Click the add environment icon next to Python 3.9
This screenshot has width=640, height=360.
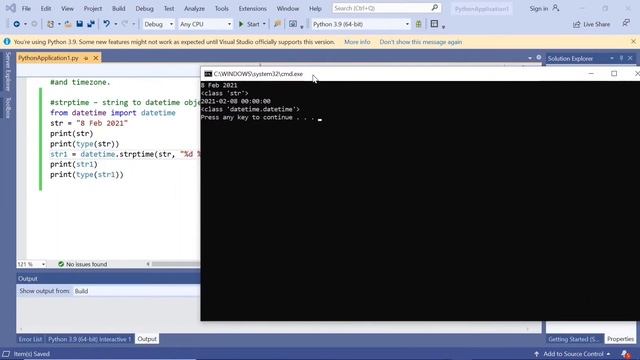click(418, 24)
